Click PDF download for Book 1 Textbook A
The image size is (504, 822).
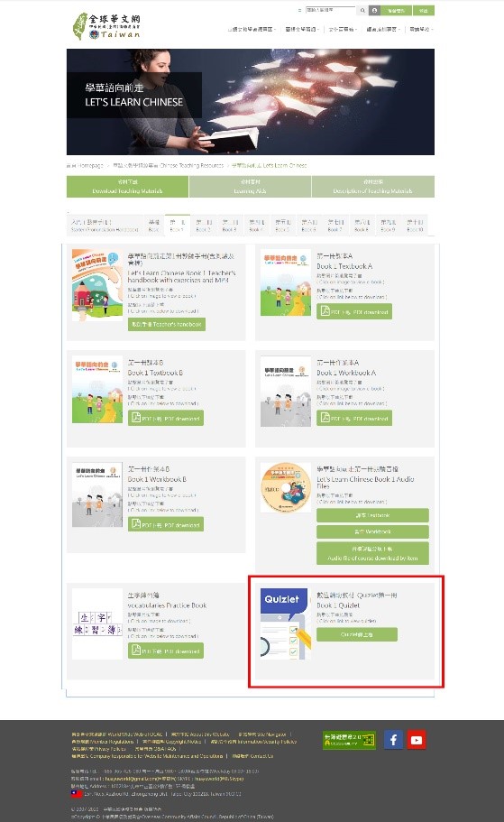tap(354, 311)
